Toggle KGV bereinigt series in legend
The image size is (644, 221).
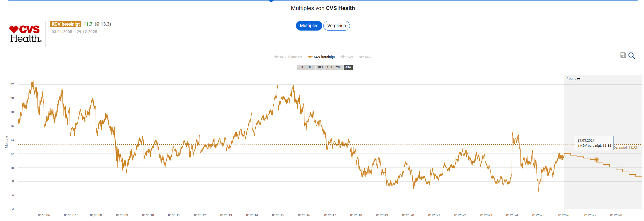321,57
